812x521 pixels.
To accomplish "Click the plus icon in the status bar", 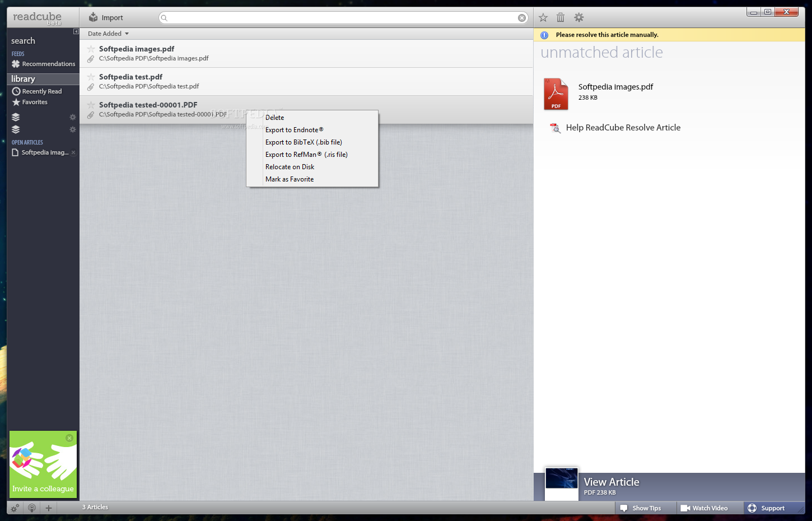I will pyautogui.click(x=49, y=508).
